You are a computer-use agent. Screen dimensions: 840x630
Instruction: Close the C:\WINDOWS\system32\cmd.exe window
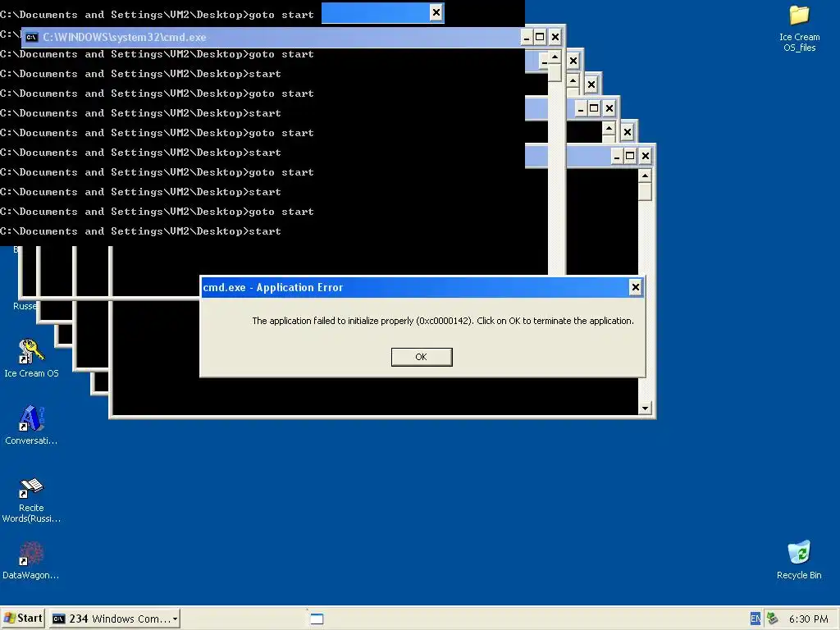[x=555, y=37]
